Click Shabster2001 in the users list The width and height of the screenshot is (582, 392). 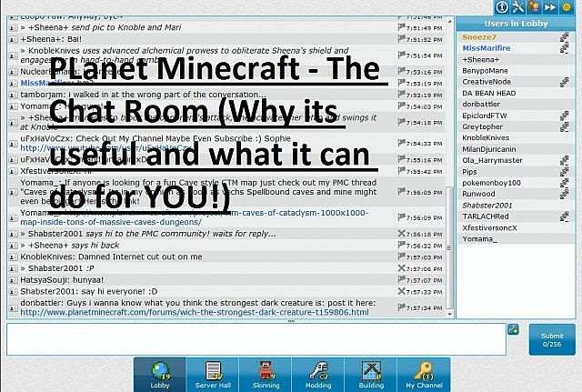click(x=487, y=206)
